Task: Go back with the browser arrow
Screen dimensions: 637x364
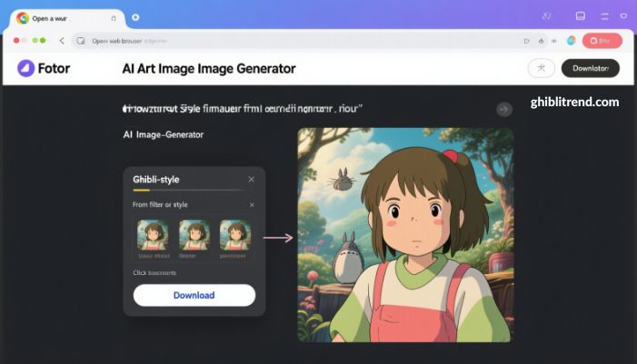Action: point(62,41)
